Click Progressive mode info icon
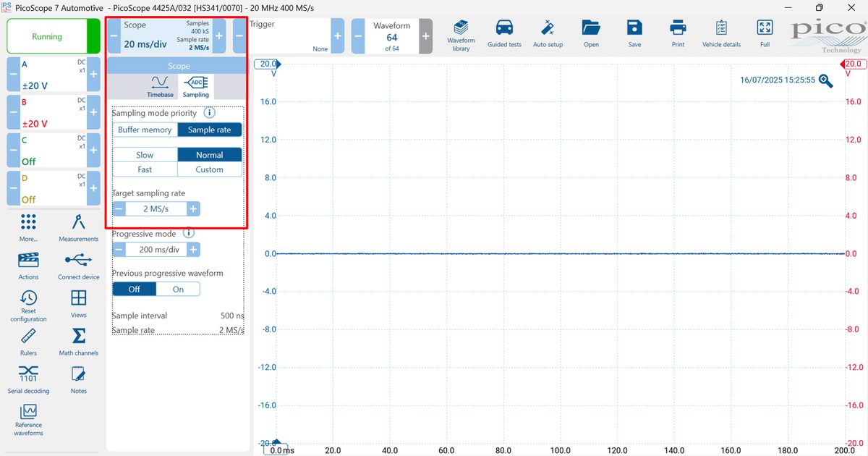Screen dimensions: 868x456 pyautogui.click(x=189, y=233)
